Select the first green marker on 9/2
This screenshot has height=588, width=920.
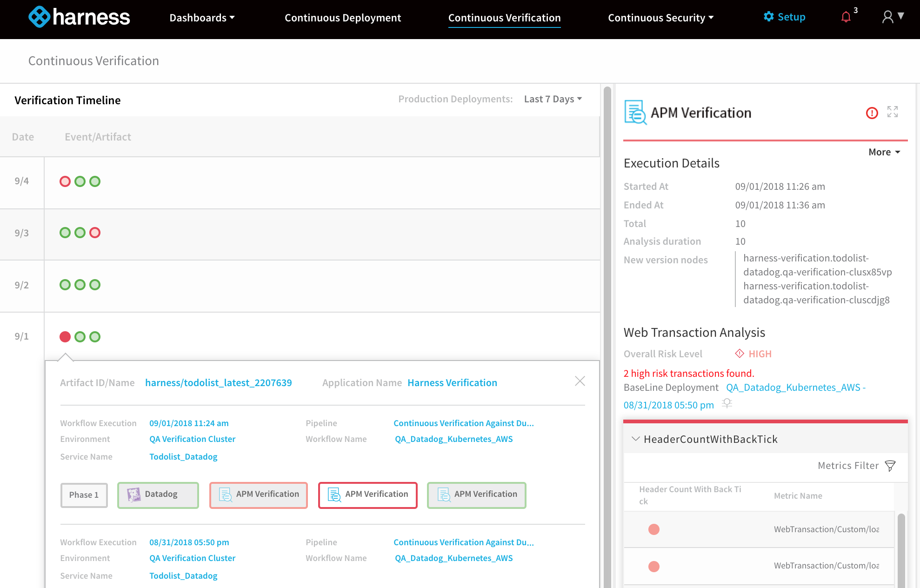coord(65,285)
